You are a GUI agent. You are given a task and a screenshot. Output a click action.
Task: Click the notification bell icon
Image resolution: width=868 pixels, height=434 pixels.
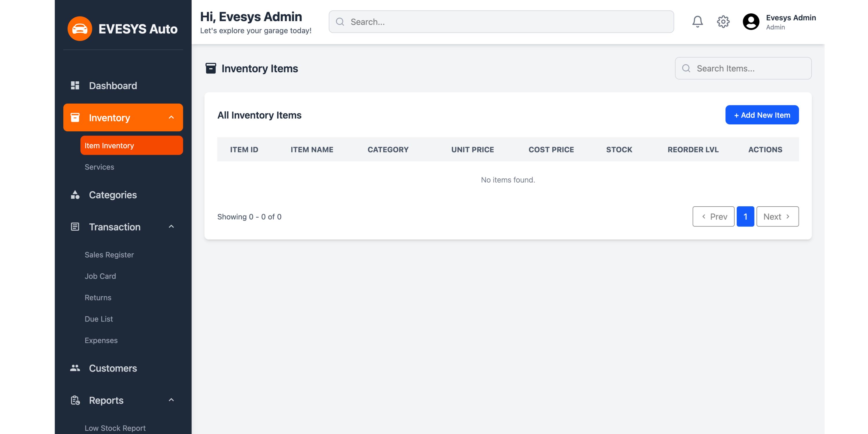(698, 22)
